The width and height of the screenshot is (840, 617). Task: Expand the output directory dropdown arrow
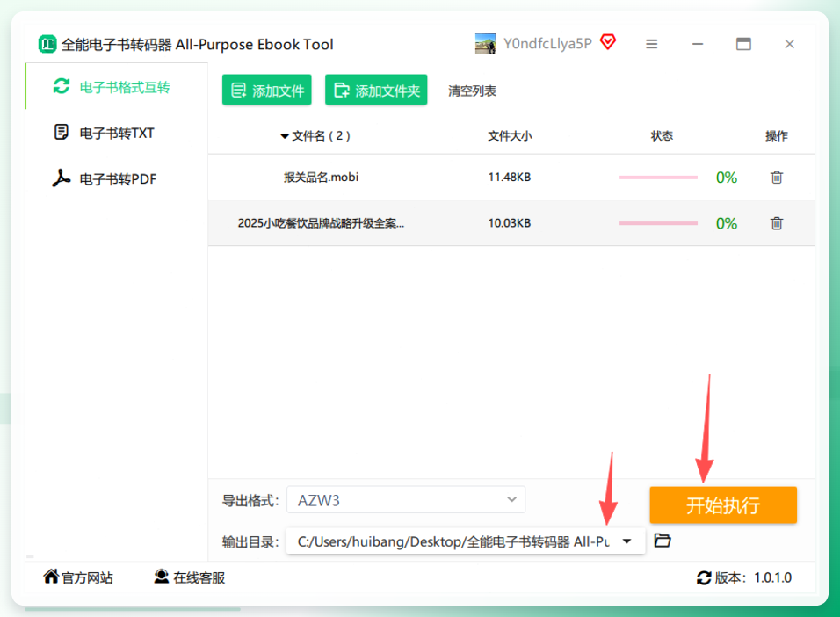pyautogui.click(x=626, y=541)
